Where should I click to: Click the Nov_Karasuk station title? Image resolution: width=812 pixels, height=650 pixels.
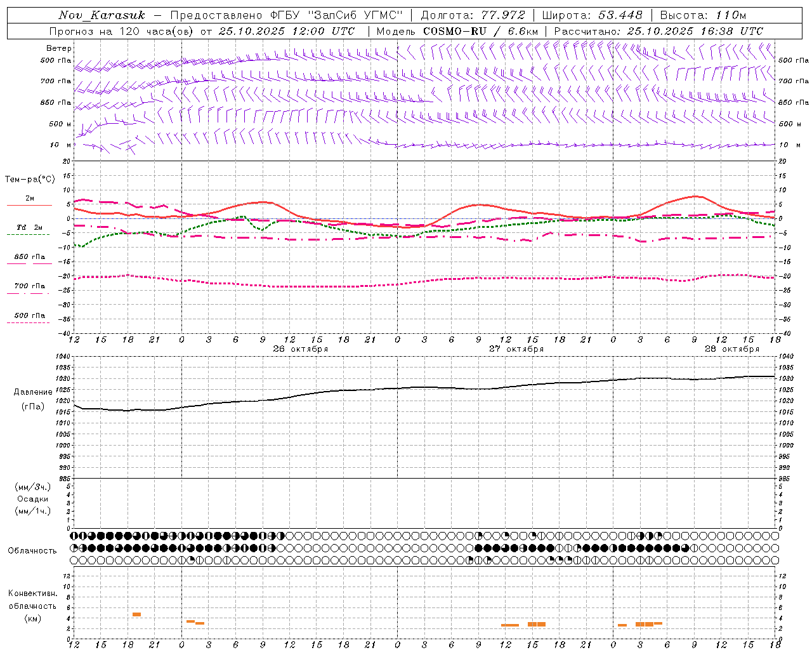[x=101, y=15]
